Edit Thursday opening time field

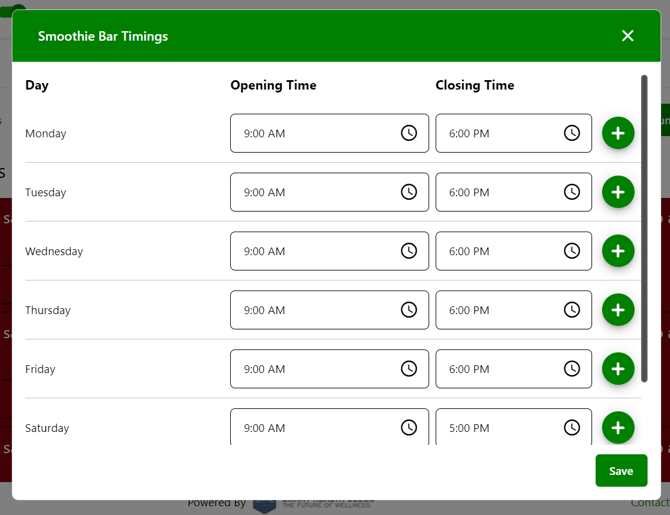pos(329,310)
